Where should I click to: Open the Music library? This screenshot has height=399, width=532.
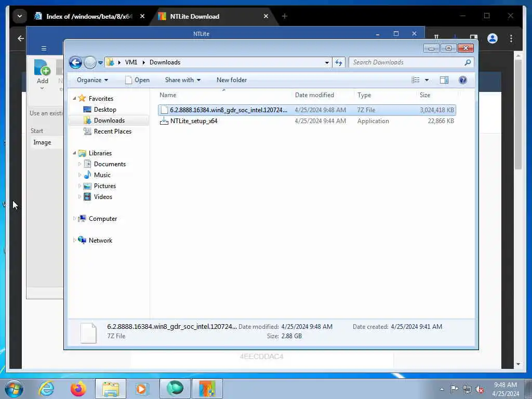point(102,175)
